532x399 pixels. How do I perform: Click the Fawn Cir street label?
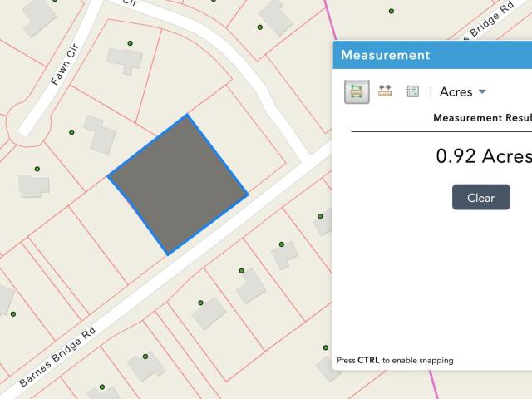tap(65, 64)
